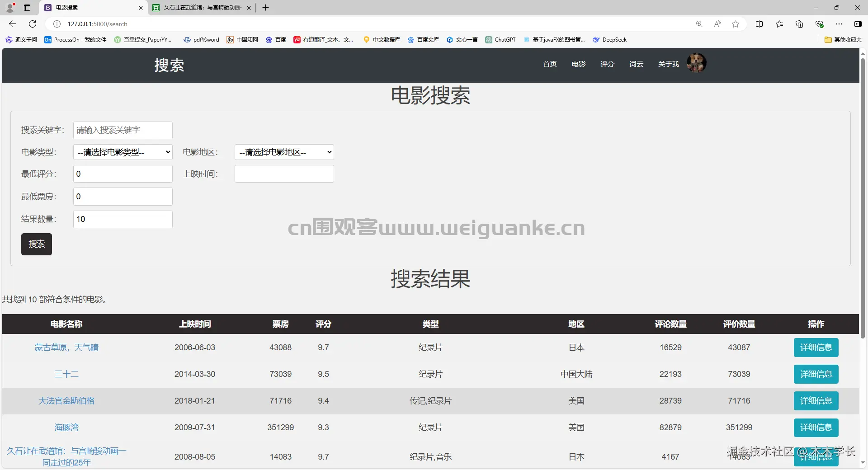Click 详细信息 for 大法官金斯伯格
The width and height of the screenshot is (868, 470).
(x=816, y=401)
